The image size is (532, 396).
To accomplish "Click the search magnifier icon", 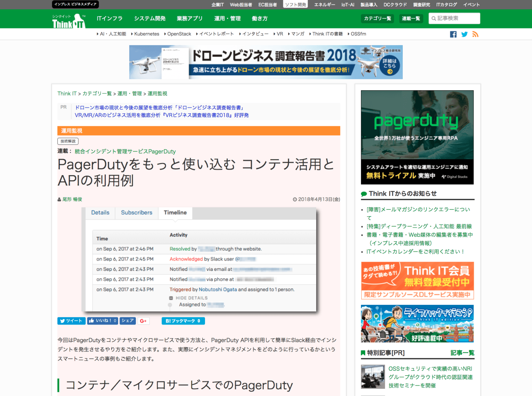I will (434, 18).
